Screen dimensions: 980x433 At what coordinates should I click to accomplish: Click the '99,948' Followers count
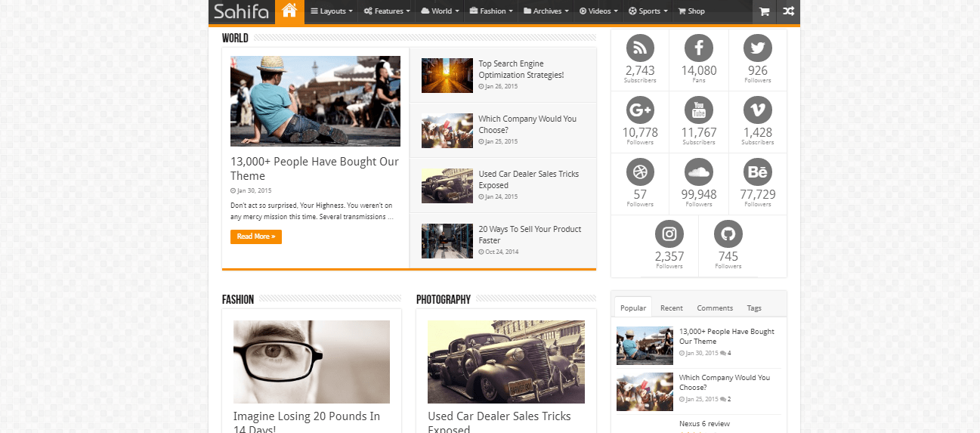point(699,194)
